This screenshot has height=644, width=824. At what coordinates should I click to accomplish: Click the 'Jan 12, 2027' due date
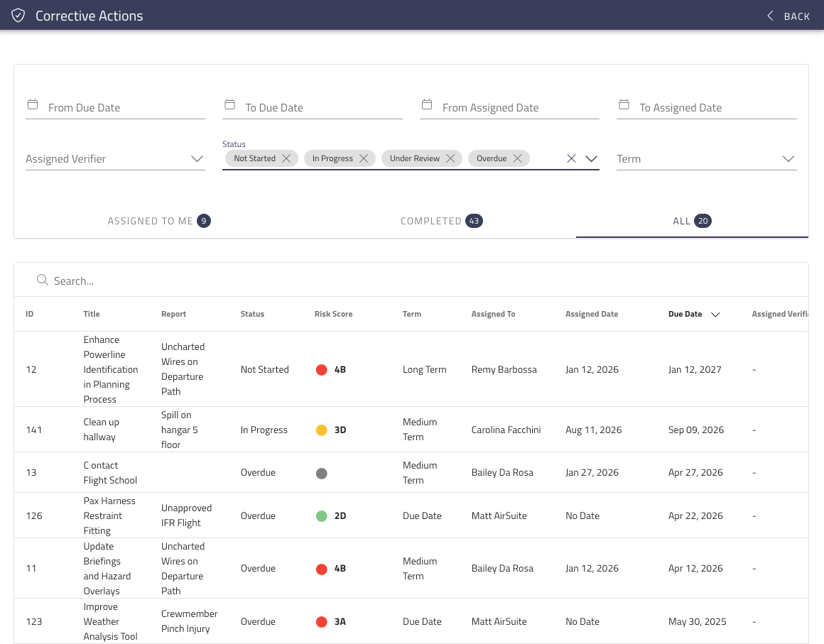point(695,369)
